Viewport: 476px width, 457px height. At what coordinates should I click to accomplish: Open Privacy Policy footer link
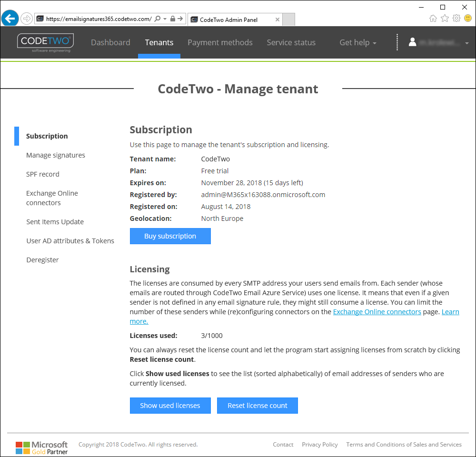pos(320,445)
